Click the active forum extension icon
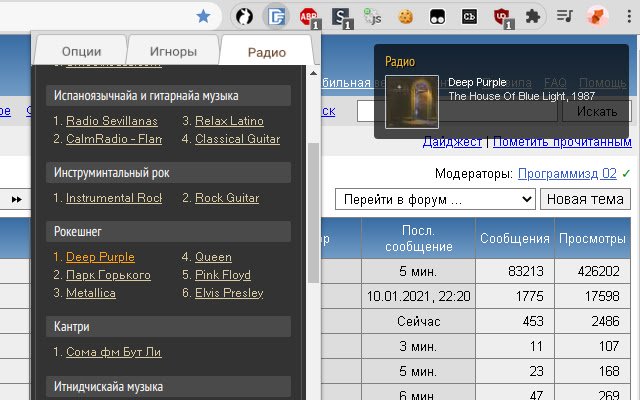This screenshot has width=640, height=400. [x=276, y=16]
